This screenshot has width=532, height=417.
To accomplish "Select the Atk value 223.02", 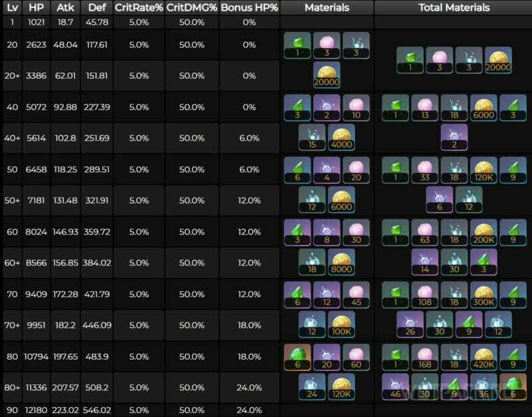I will (65, 410).
